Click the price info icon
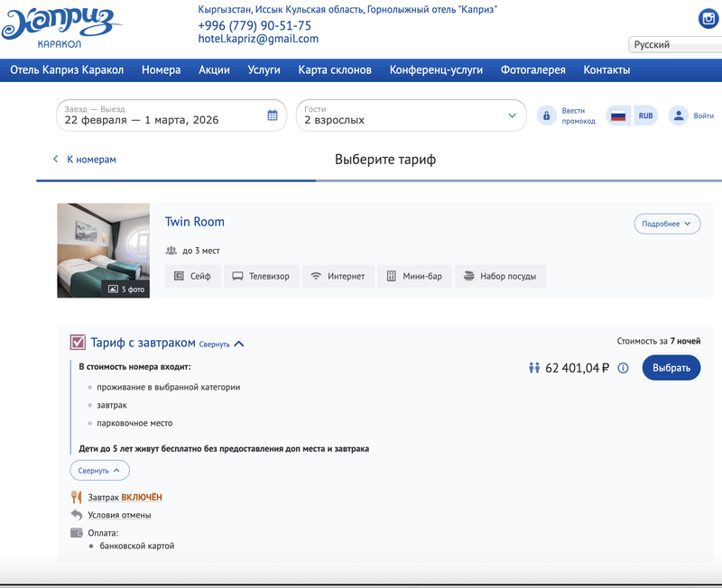This screenshot has width=722, height=588. [623, 368]
